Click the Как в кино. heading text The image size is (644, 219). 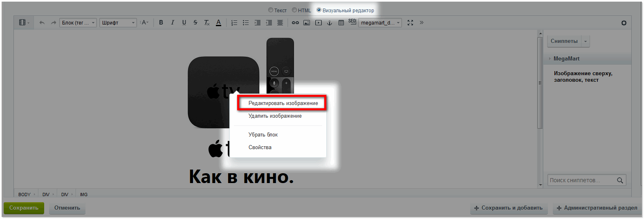click(241, 177)
